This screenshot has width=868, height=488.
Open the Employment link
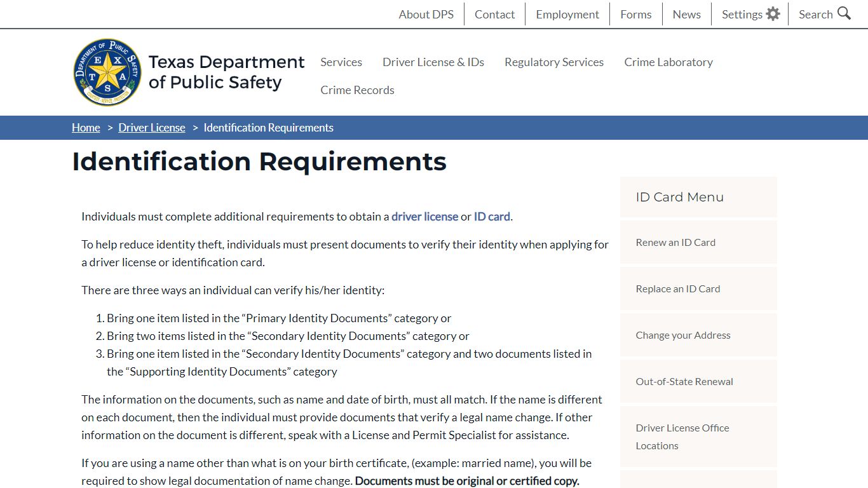coord(567,14)
